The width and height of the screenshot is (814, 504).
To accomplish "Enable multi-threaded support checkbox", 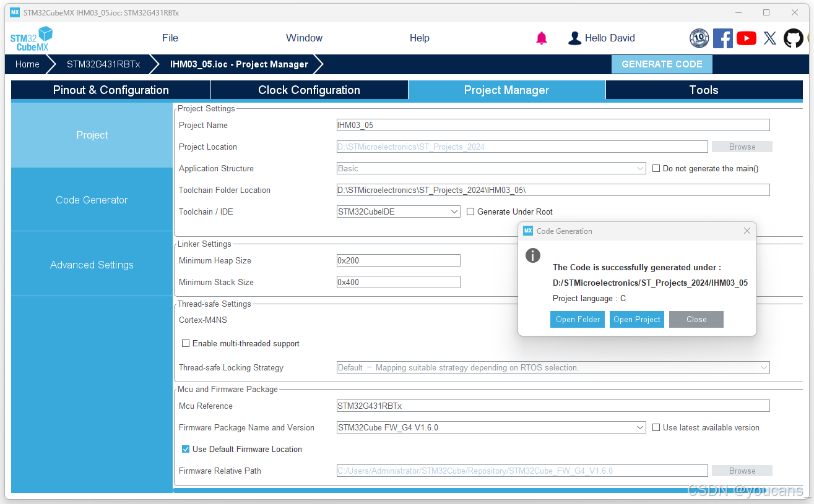I will click(186, 343).
